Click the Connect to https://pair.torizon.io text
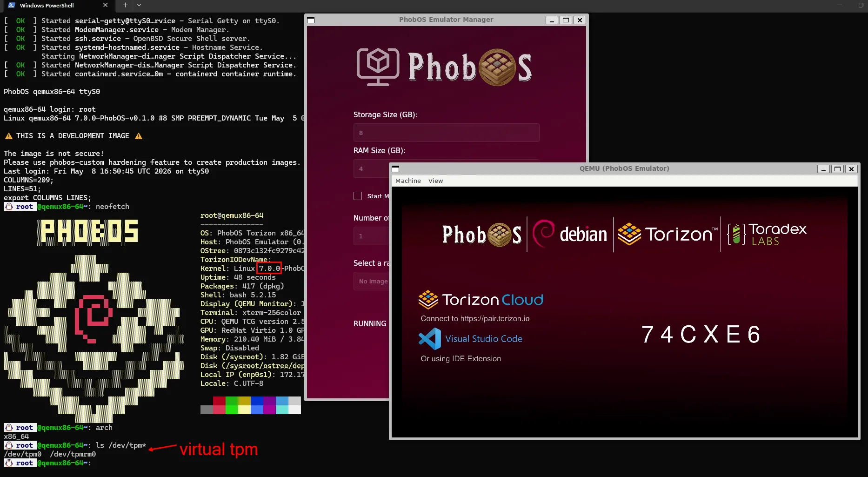The width and height of the screenshot is (868, 477). tap(475, 319)
